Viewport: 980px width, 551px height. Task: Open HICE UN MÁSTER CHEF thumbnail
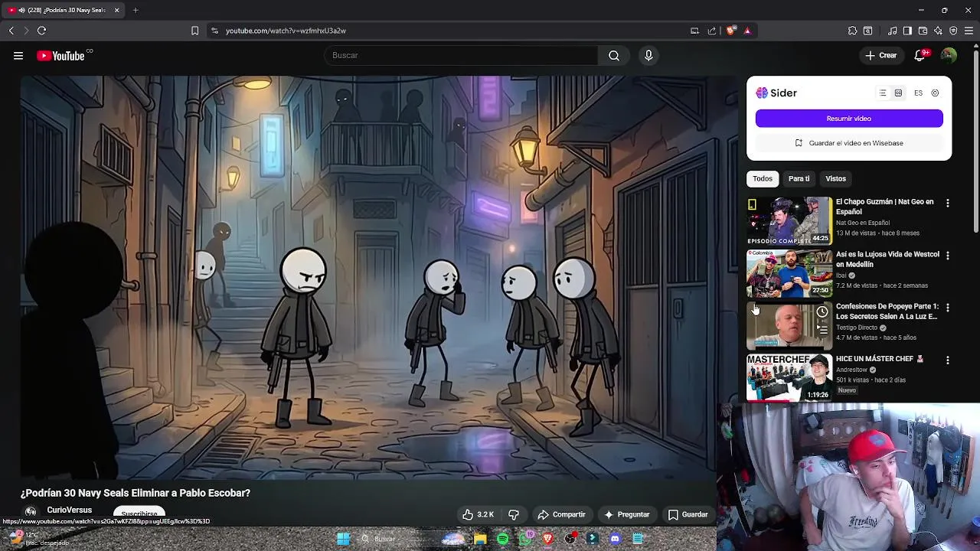789,377
